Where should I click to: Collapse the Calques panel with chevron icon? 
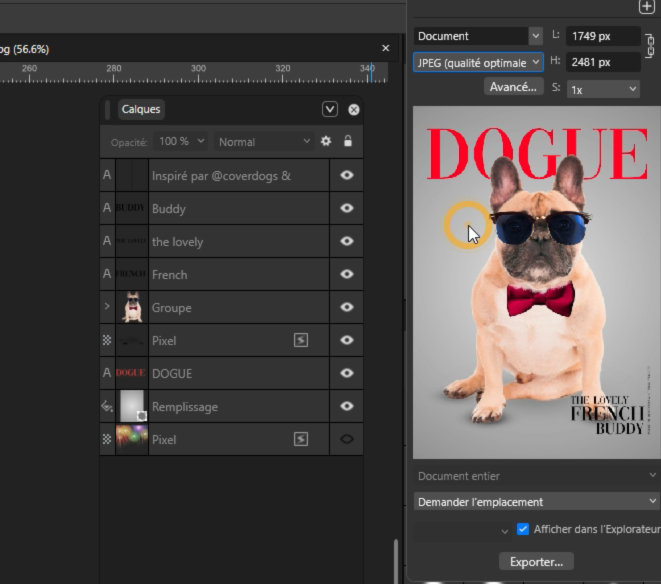(x=330, y=110)
